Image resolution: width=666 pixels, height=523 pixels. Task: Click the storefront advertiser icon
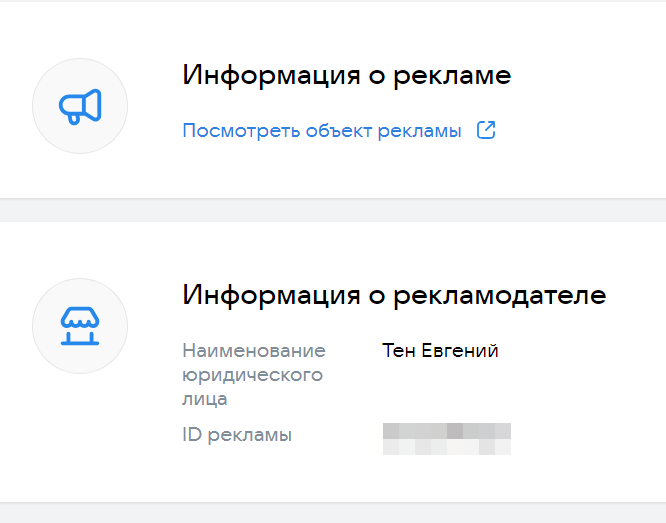[80, 326]
